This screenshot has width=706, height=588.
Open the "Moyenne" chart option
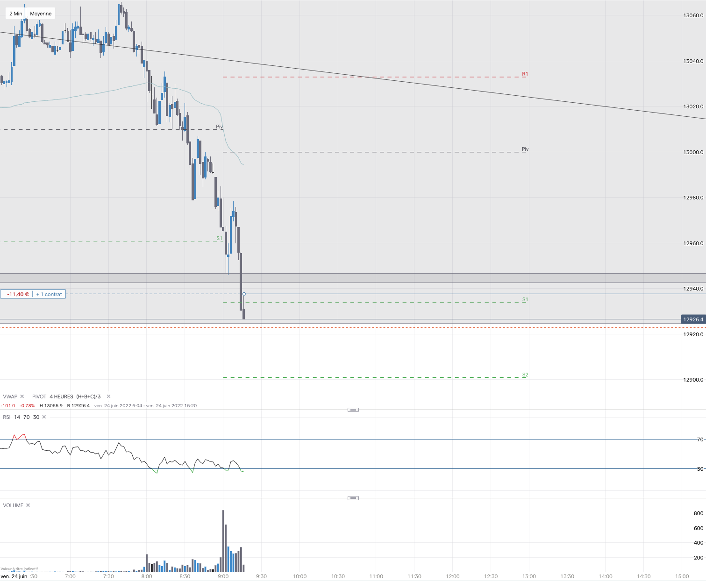tap(41, 14)
